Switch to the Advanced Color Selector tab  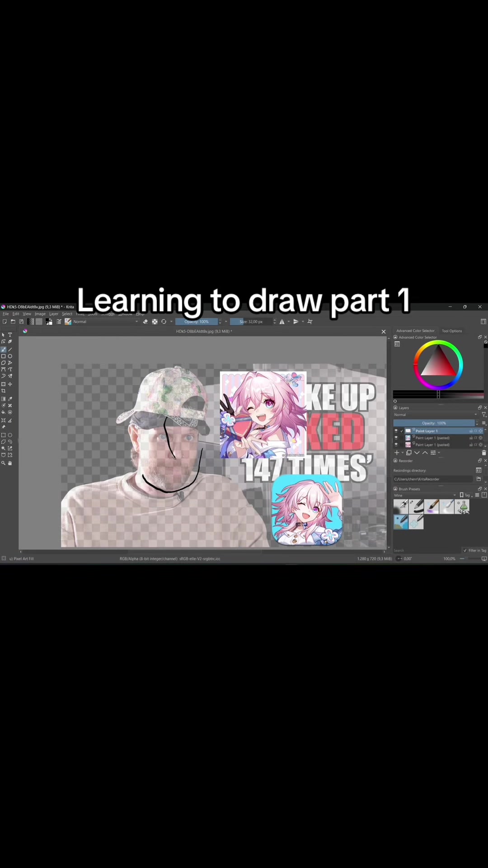pos(415,331)
